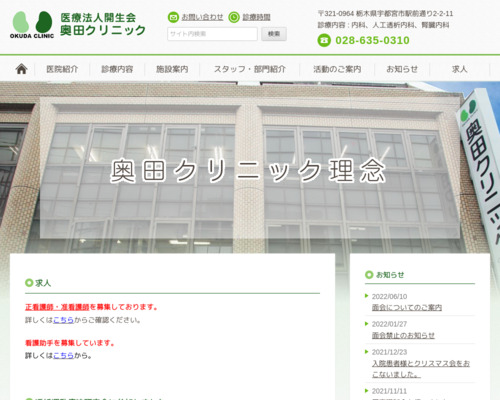Click arrow marker beside 2022/06/10 news entry
Screen dimensions: 500x400
pos(367,296)
